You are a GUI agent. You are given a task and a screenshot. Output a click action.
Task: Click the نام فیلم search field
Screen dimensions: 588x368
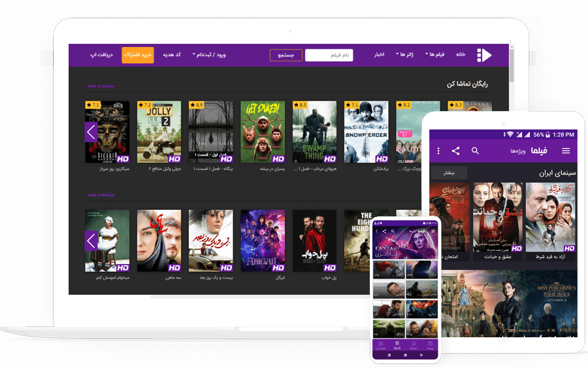(329, 55)
